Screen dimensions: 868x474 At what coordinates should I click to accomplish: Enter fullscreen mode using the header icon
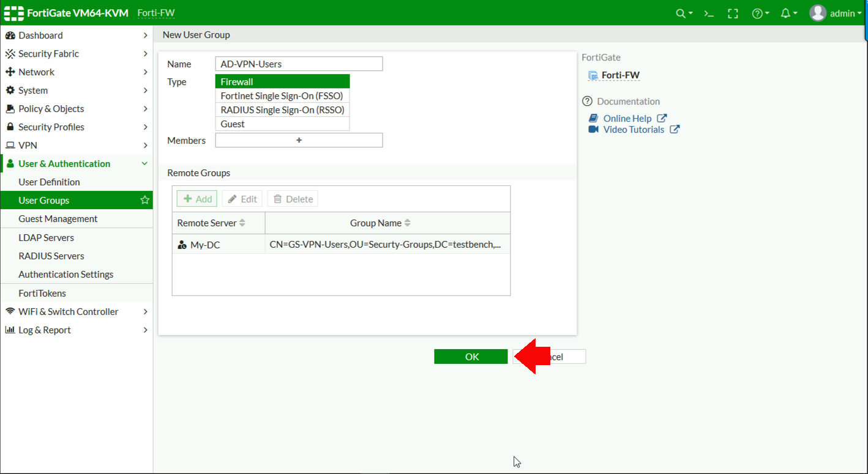(733, 12)
